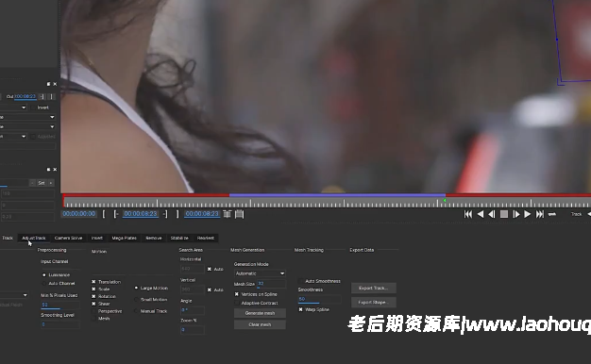Click the reset in-point bracket icon
591x364 pixels.
pyautogui.click(x=104, y=214)
